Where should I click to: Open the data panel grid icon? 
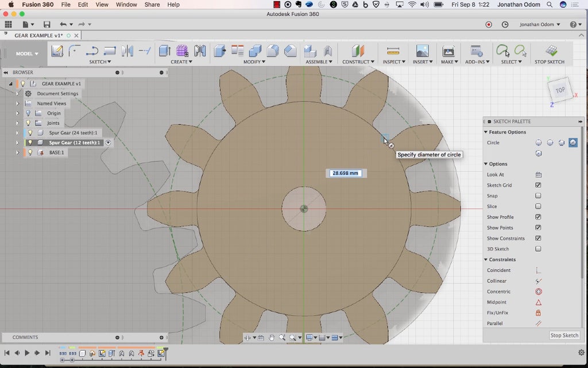(8, 25)
